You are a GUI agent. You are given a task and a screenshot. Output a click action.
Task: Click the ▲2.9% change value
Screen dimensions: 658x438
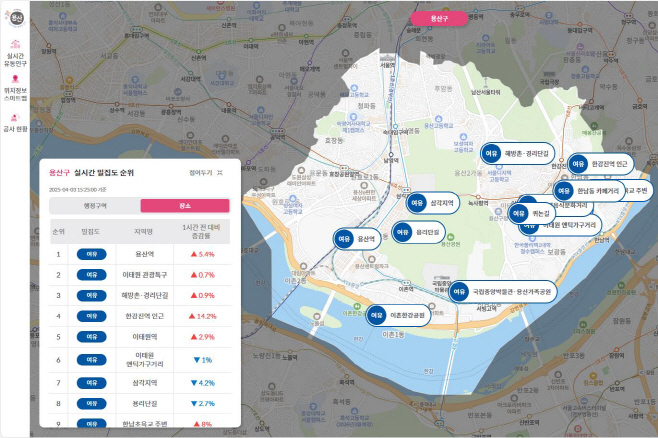point(202,337)
